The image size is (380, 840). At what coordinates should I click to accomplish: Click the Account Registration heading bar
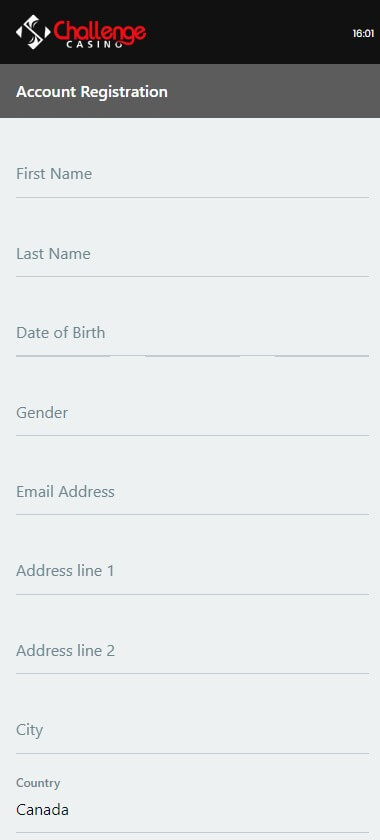(x=190, y=91)
